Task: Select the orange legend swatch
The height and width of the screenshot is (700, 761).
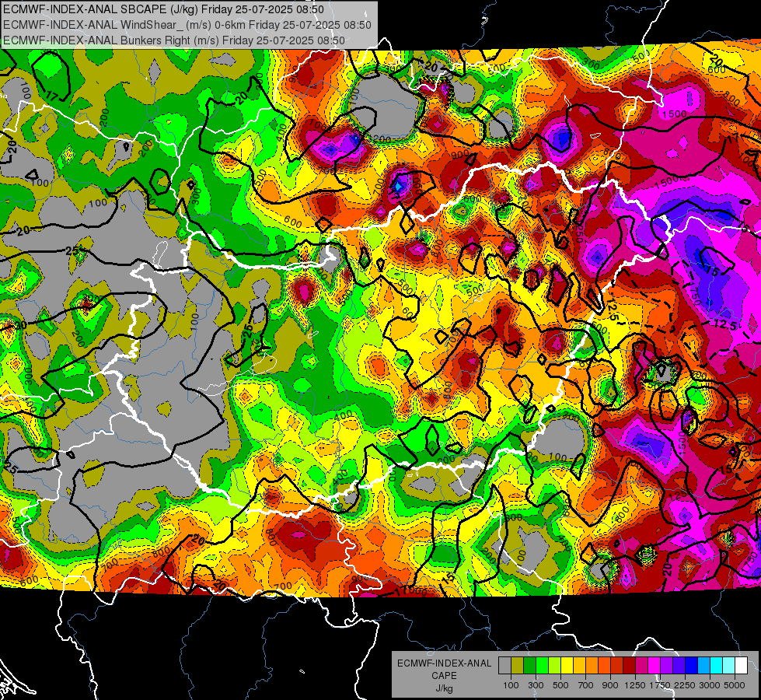Action: 592,665
